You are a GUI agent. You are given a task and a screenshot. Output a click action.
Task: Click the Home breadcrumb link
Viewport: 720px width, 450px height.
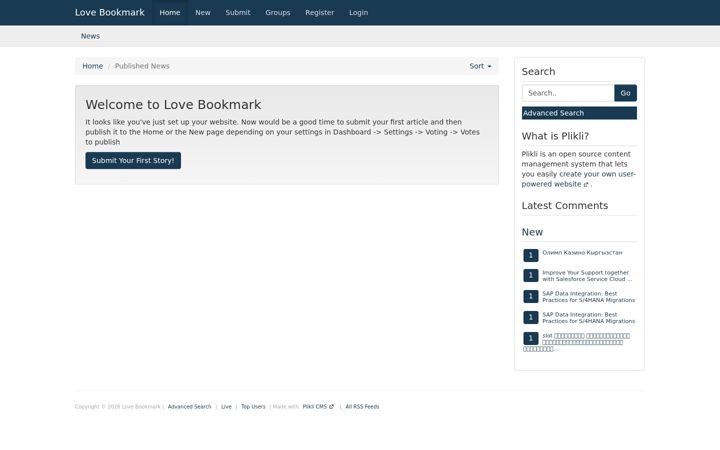pos(92,66)
